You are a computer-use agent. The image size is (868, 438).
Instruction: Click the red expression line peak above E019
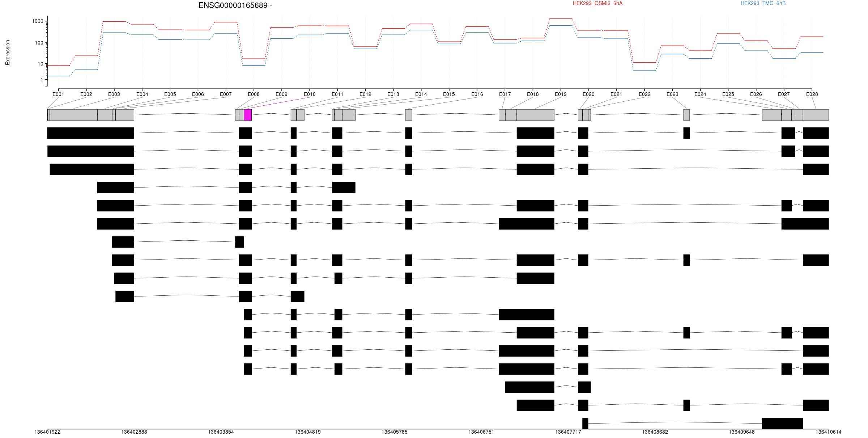[561, 18]
